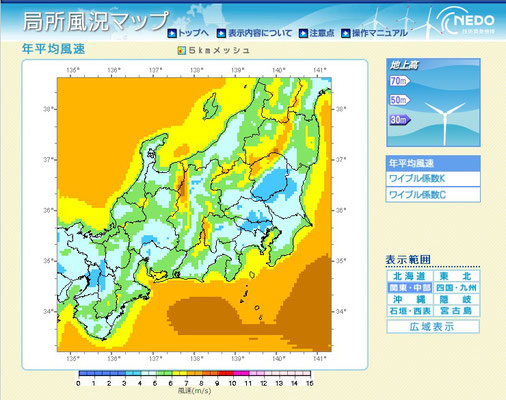This screenshot has height=400, width=506.
Task: Select 四国・九州 display range
Action: [x=457, y=288]
